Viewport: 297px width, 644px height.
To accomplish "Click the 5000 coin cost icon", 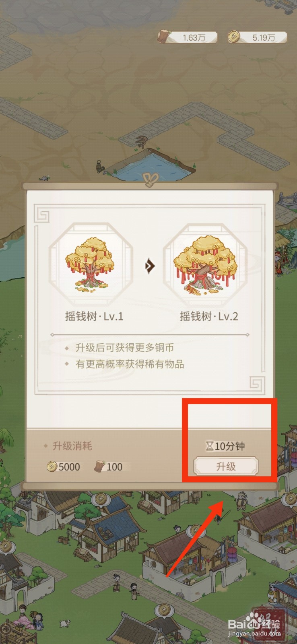I will (52, 467).
